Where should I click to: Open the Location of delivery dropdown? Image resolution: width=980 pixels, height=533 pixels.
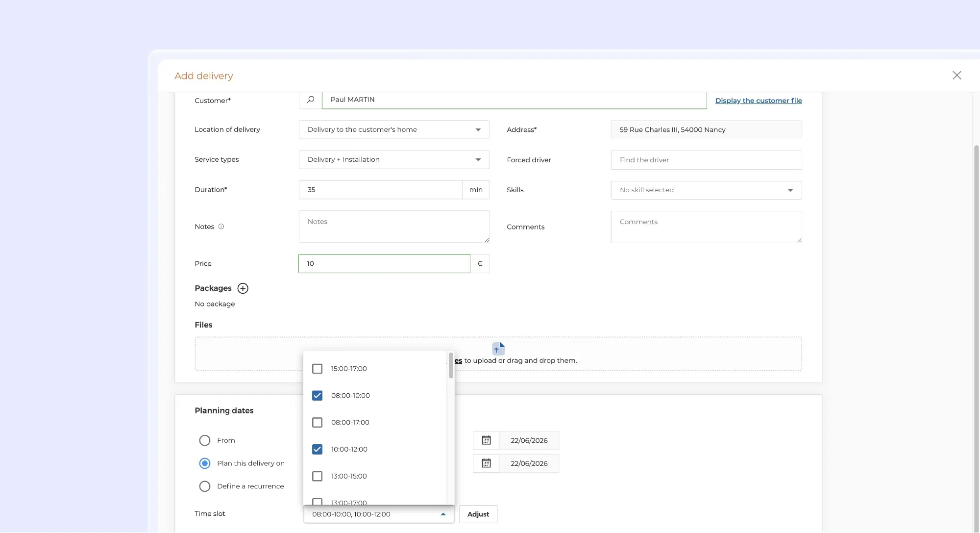coord(394,130)
